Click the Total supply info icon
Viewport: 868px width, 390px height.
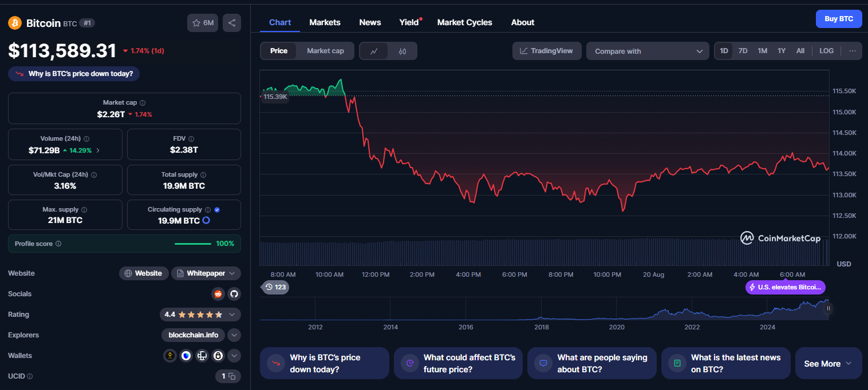pos(203,175)
